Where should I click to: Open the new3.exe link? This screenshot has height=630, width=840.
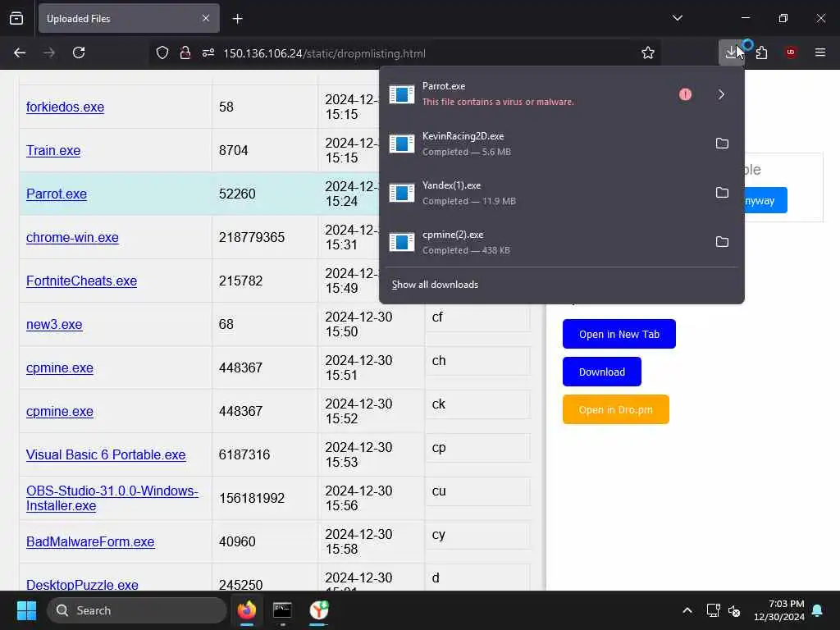[x=54, y=324]
